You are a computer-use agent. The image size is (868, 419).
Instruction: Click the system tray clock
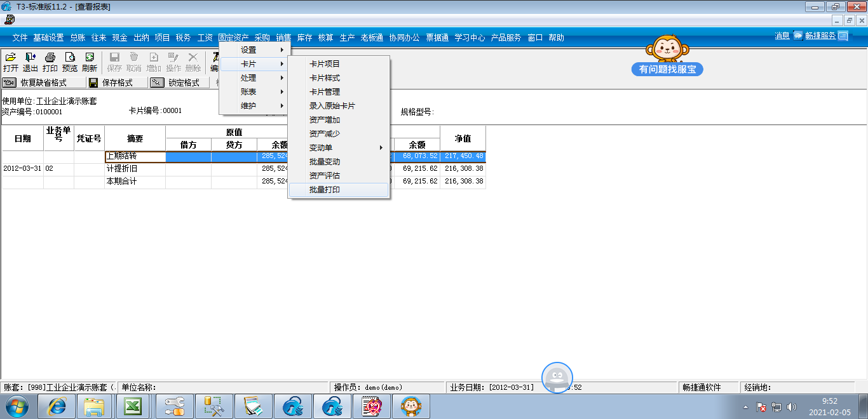[x=830, y=406]
